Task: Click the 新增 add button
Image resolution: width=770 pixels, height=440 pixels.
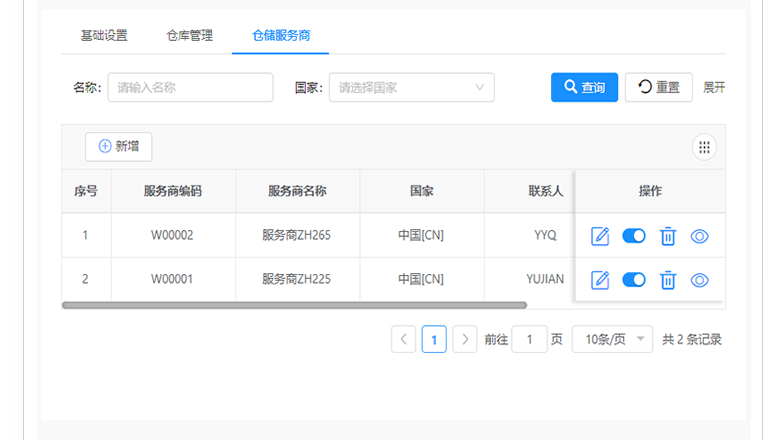Action: (x=118, y=146)
